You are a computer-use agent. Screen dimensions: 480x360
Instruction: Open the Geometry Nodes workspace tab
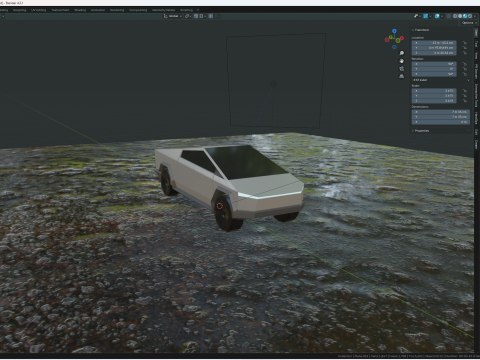coord(163,10)
